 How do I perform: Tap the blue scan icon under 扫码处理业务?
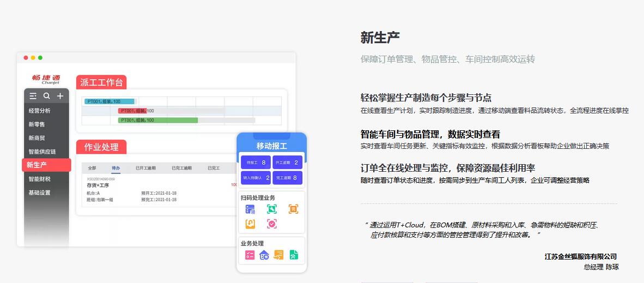[250, 209]
